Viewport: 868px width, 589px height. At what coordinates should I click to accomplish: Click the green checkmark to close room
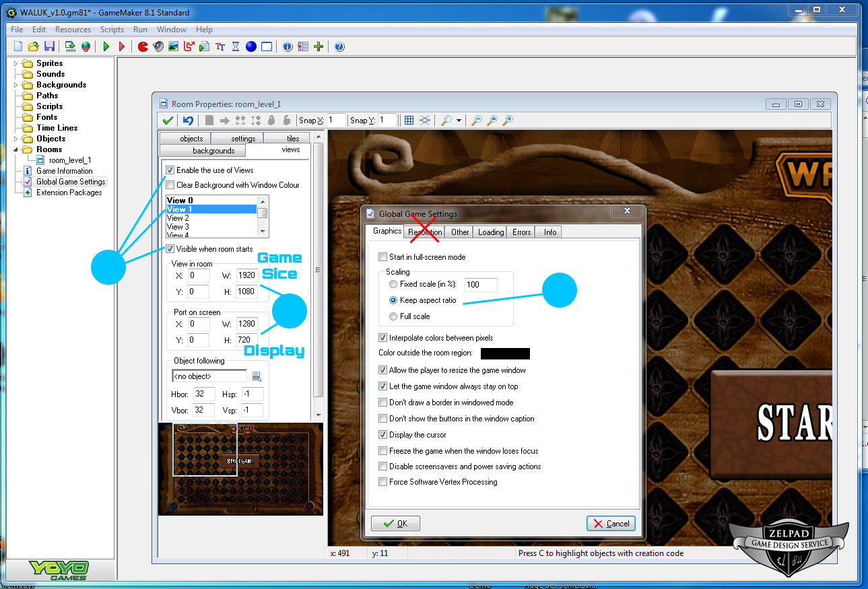(x=167, y=120)
